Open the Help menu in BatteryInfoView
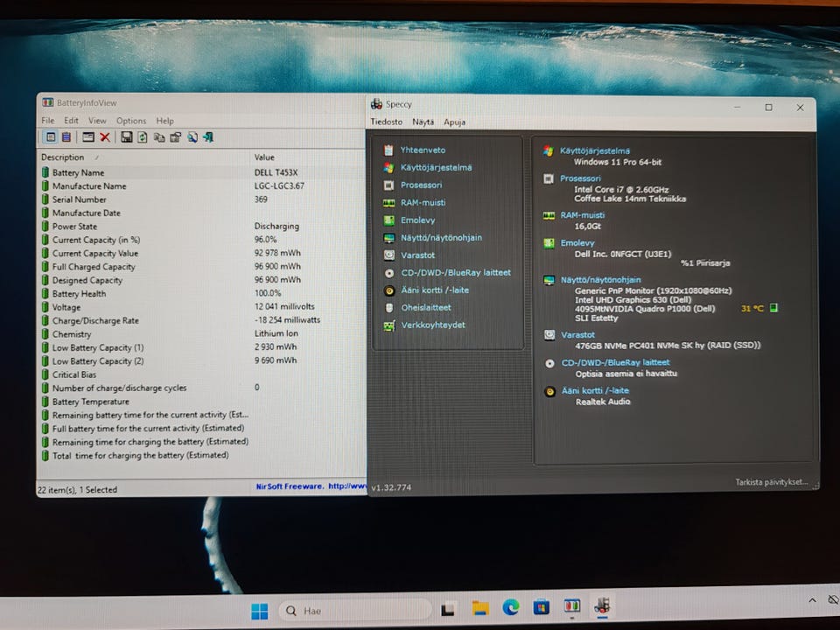This screenshot has height=630, width=840. [x=165, y=121]
